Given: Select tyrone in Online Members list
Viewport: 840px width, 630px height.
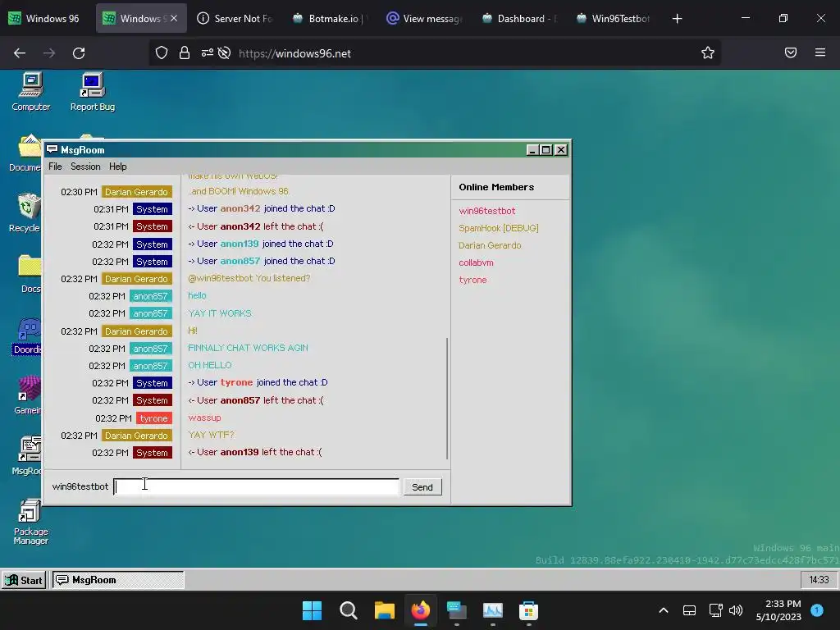Looking at the screenshot, I should (x=472, y=280).
